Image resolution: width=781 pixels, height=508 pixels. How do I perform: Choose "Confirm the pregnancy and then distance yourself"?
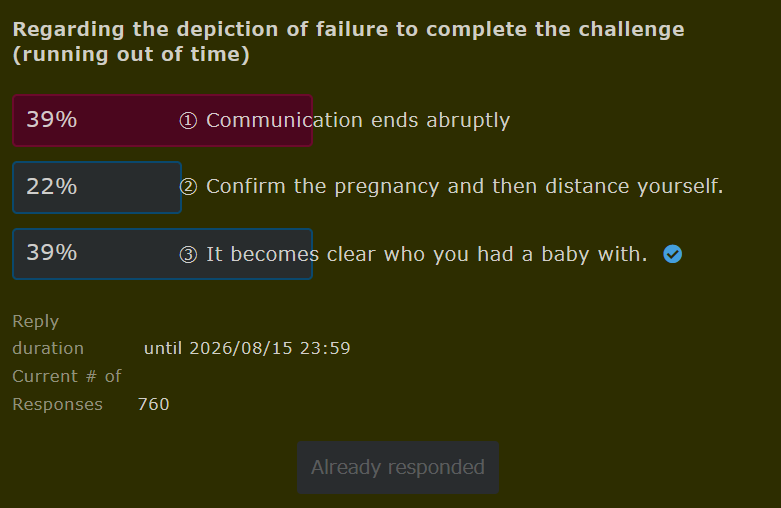click(x=464, y=187)
